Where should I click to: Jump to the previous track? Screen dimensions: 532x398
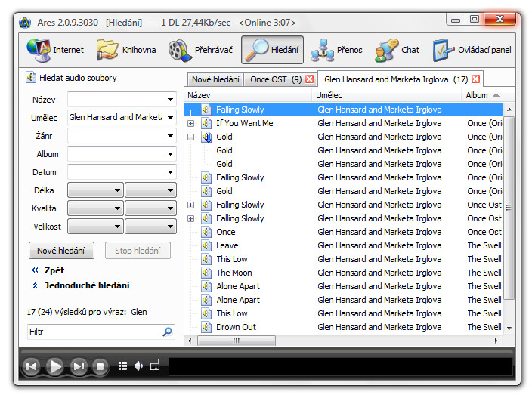[31, 366]
